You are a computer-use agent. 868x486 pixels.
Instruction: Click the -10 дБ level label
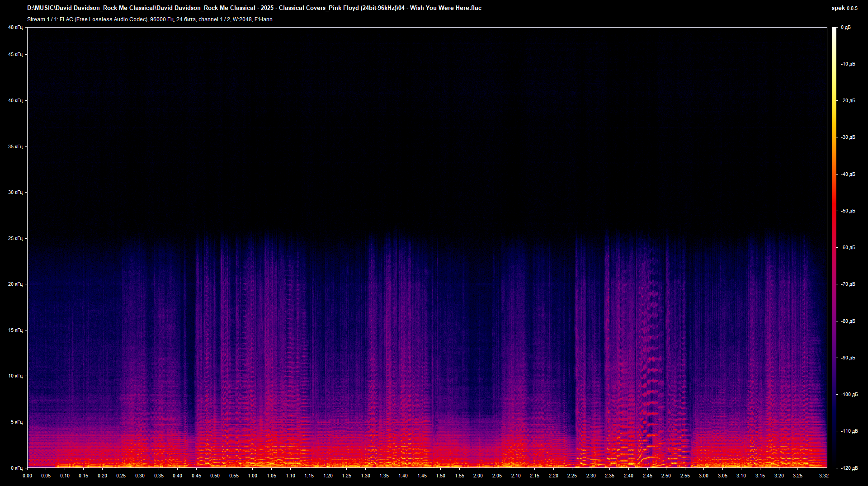[x=848, y=64]
